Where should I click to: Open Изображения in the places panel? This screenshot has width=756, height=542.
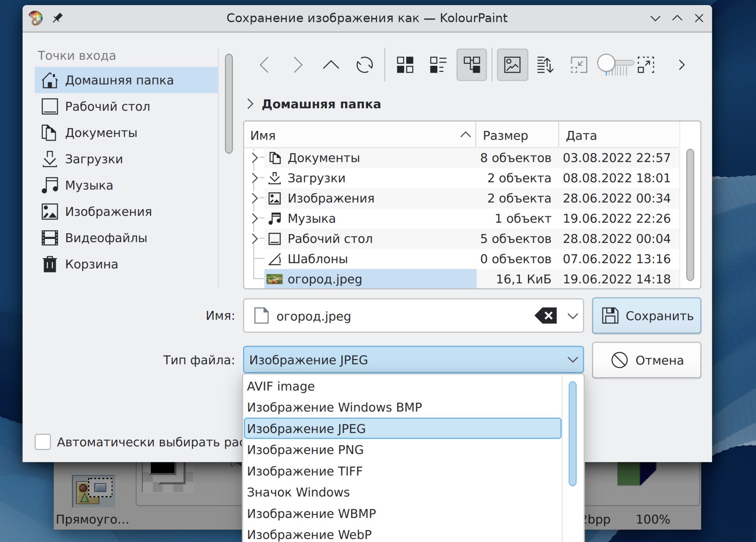(126, 211)
